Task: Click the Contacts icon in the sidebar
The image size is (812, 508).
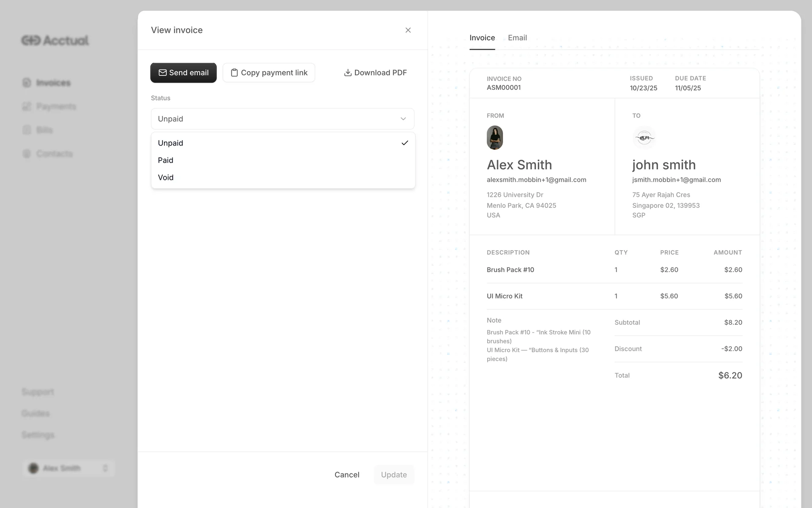Action: [27, 154]
